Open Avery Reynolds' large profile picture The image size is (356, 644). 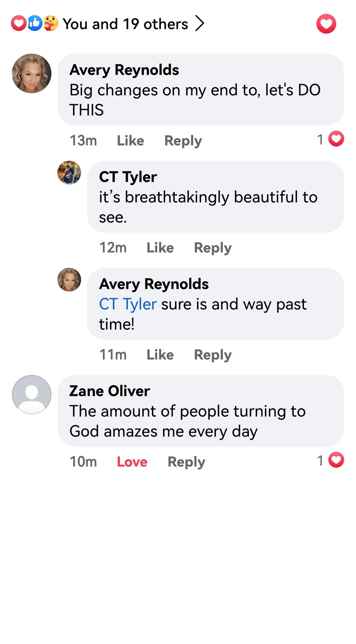[x=32, y=73]
